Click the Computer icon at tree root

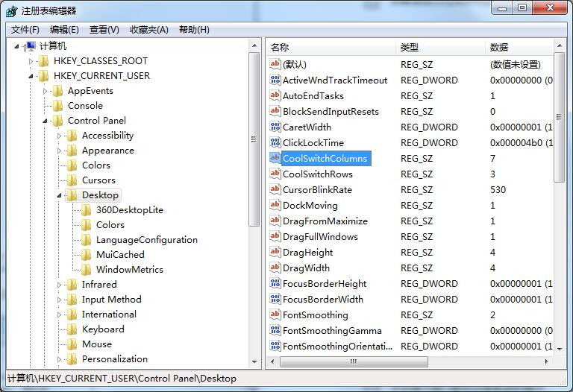(x=31, y=46)
